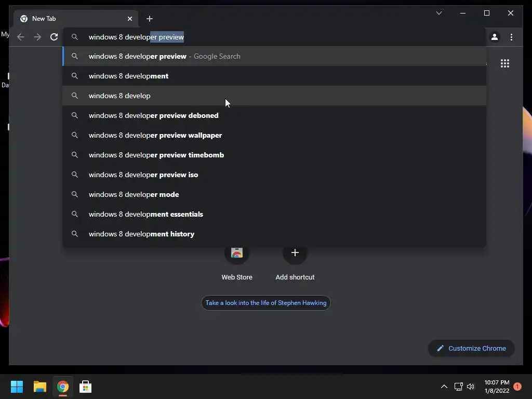532x399 pixels.
Task: Open the tab search chevron
Action: (x=439, y=13)
